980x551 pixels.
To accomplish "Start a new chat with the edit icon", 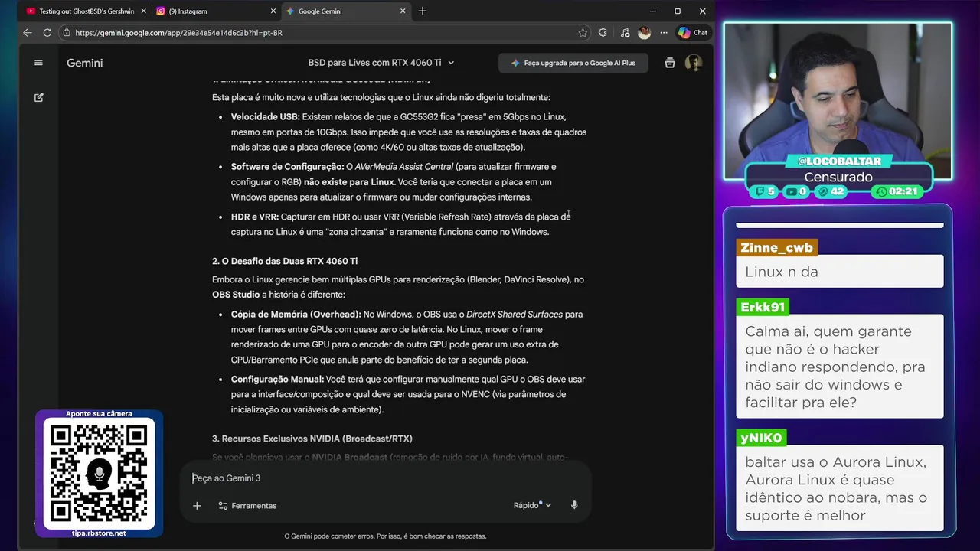I will click(x=38, y=98).
